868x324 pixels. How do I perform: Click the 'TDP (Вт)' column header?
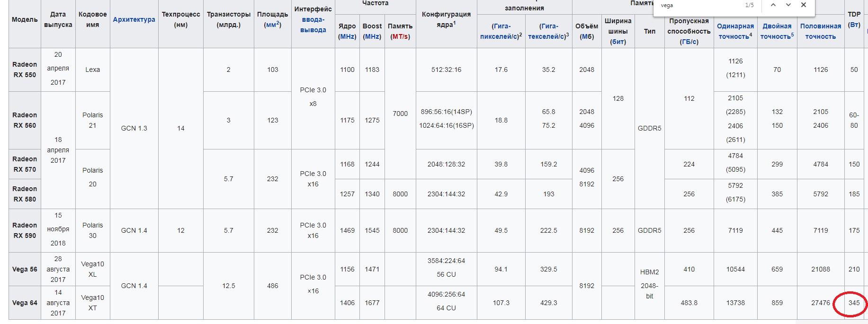854,19
